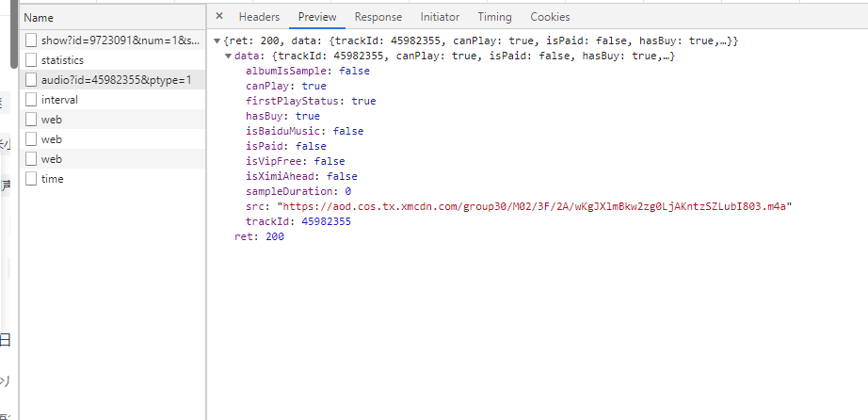This screenshot has width=868, height=420.
Task: Switch to the Headers tab
Action: coord(259,17)
